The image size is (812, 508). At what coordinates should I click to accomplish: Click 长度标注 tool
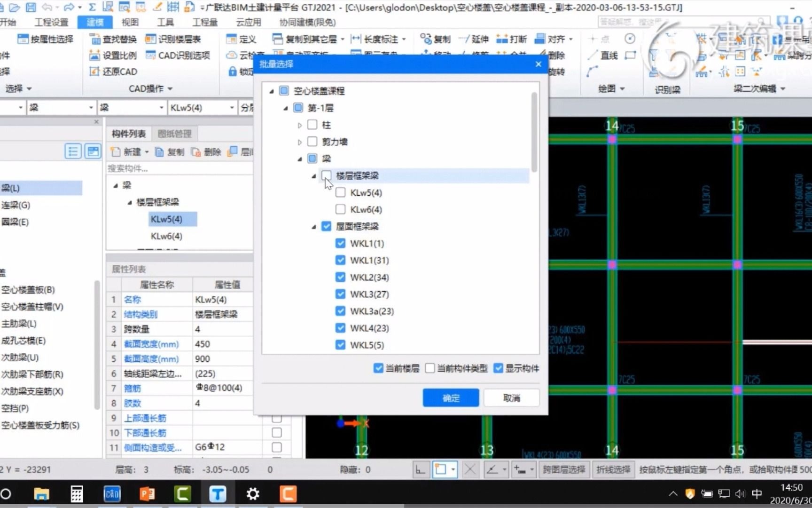pos(378,39)
